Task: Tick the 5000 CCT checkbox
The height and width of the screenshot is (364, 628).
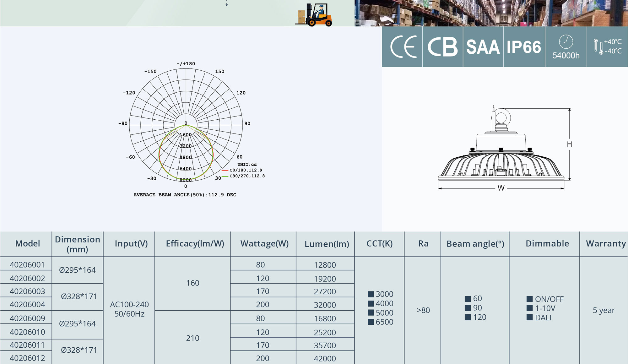Action: (371, 312)
